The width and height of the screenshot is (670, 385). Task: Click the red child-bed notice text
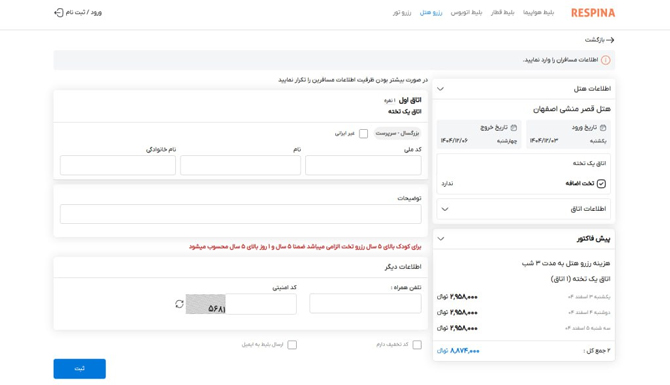click(305, 247)
